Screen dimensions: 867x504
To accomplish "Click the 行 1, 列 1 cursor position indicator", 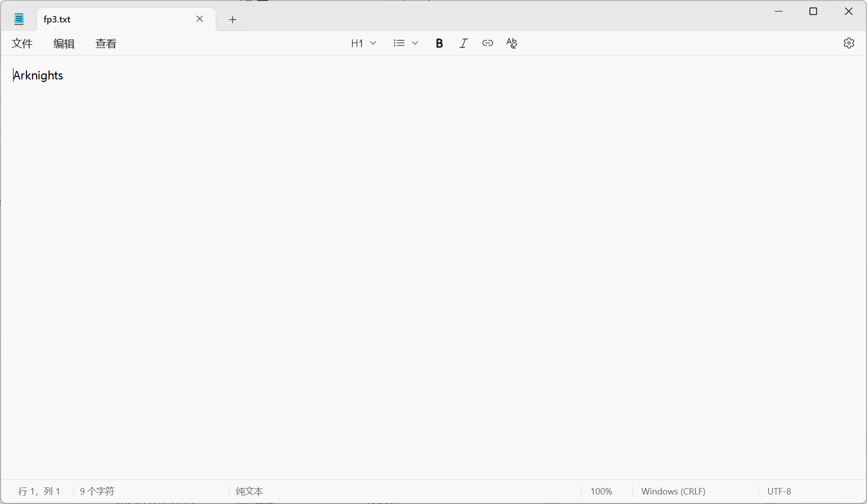I will tap(39, 492).
